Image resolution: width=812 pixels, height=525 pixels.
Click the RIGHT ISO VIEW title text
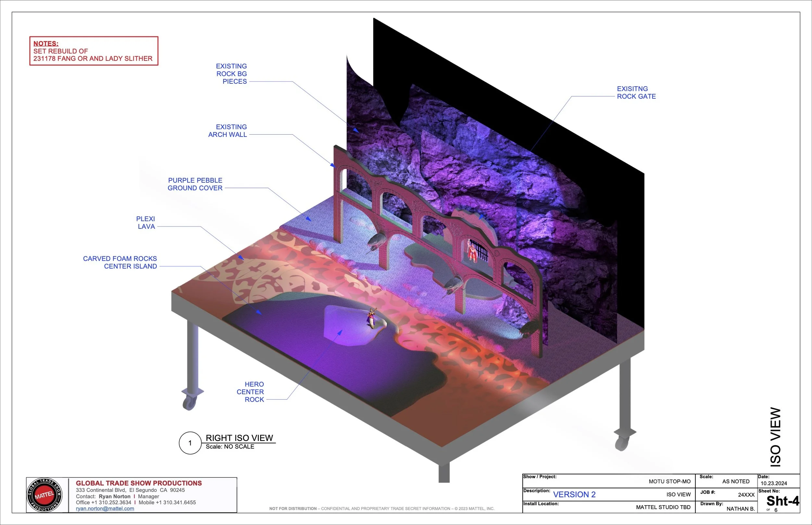239,438
